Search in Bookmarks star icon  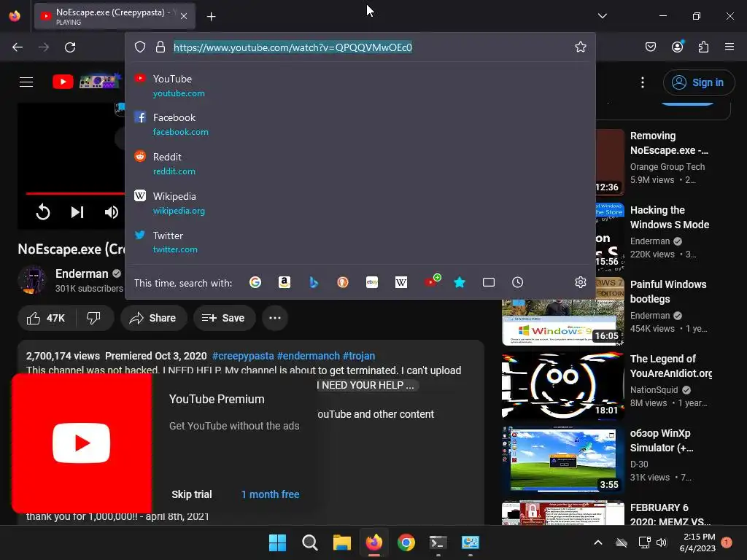click(x=460, y=282)
